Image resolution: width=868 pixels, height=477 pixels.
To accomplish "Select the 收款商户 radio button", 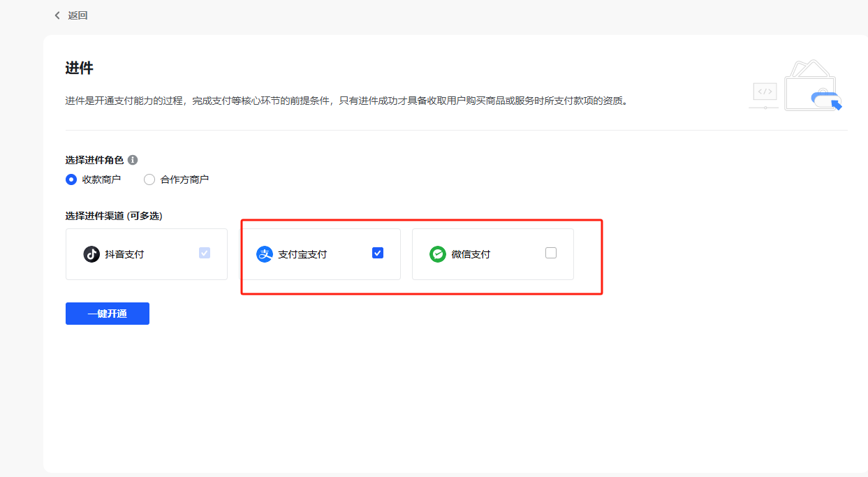I will coord(71,179).
